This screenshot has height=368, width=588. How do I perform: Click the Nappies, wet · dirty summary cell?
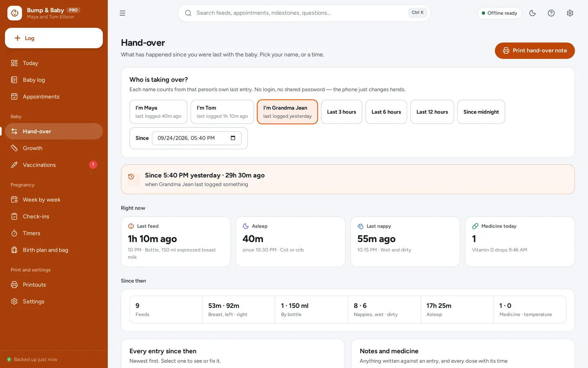(x=384, y=310)
